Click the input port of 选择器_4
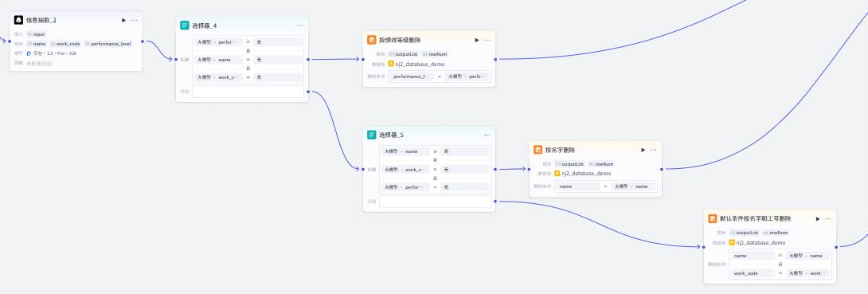The width and height of the screenshot is (868, 294). (x=175, y=59)
